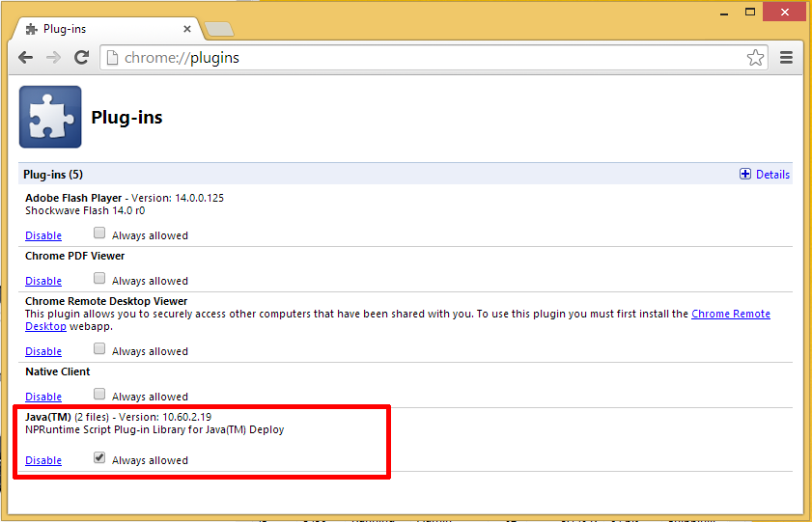The height and width of the screenshot is (522, 812).
Task: Bookmark this page with the star icon
Action: click(755, 58)
